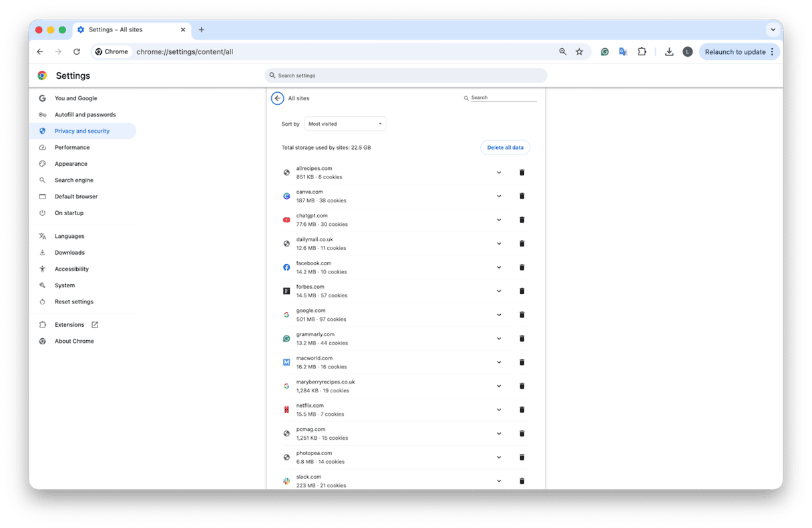Click inside the Search settings field
This screenshot has height=528, width=812.
[x=405, y=76]
